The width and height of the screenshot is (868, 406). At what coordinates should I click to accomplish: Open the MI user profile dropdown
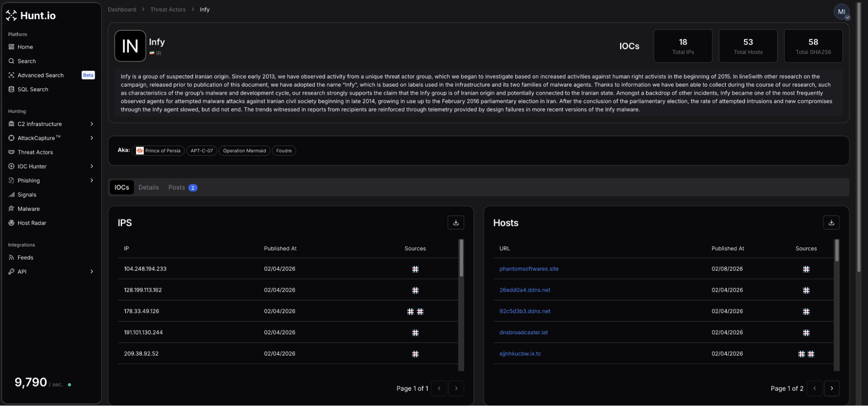pos(842,12)
